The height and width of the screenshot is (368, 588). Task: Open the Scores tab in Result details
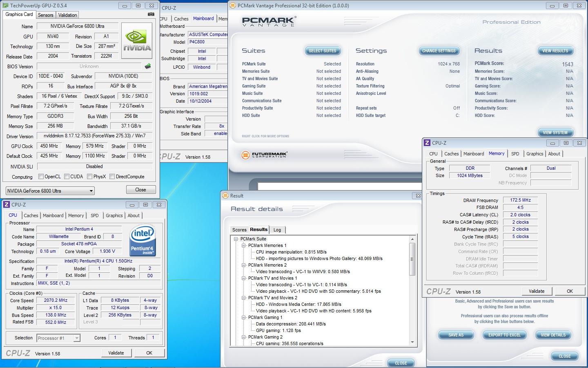pyautogui.click(x=239, y=230)
